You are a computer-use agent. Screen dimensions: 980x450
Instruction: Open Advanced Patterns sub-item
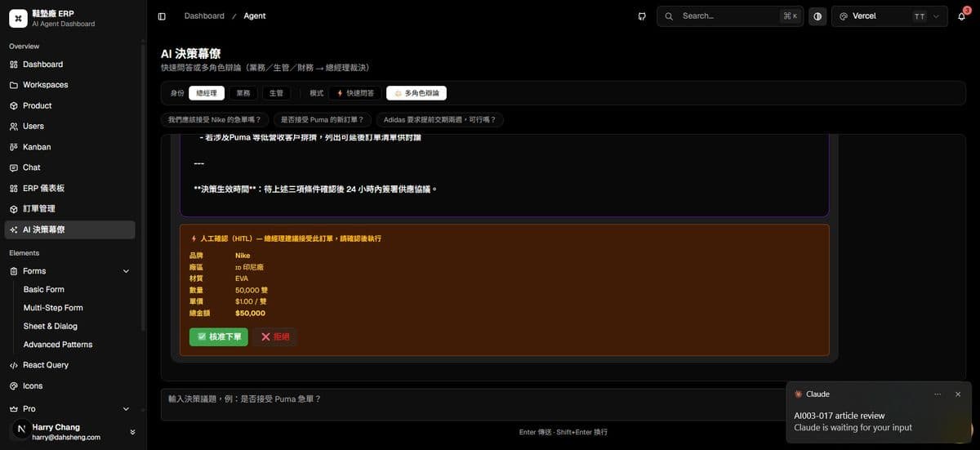coord(57,345)
